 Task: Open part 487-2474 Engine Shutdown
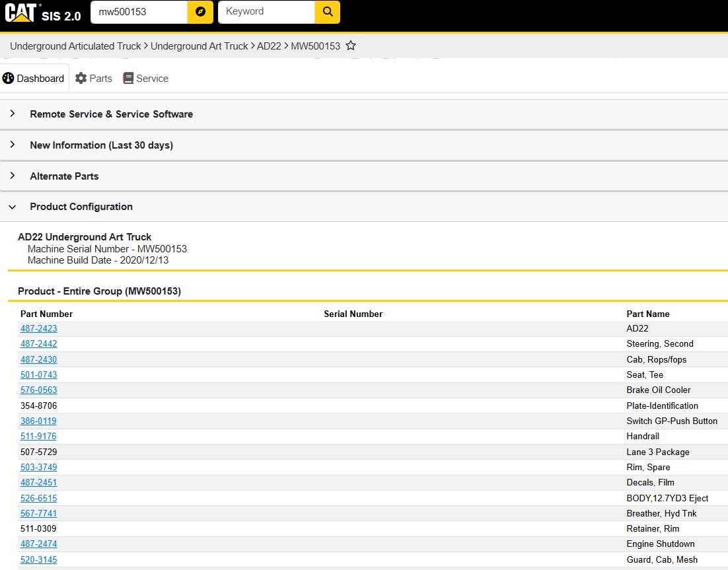[38, 544]
